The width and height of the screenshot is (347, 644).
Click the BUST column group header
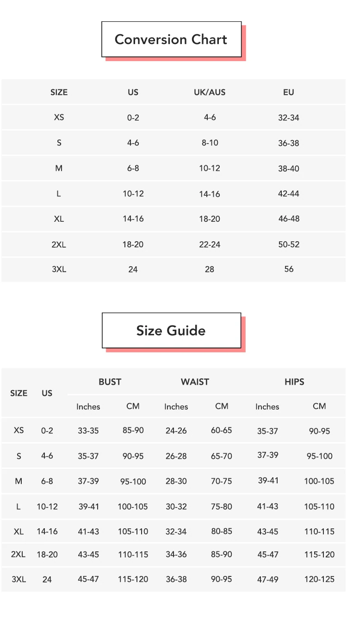(x=110, y=382)
